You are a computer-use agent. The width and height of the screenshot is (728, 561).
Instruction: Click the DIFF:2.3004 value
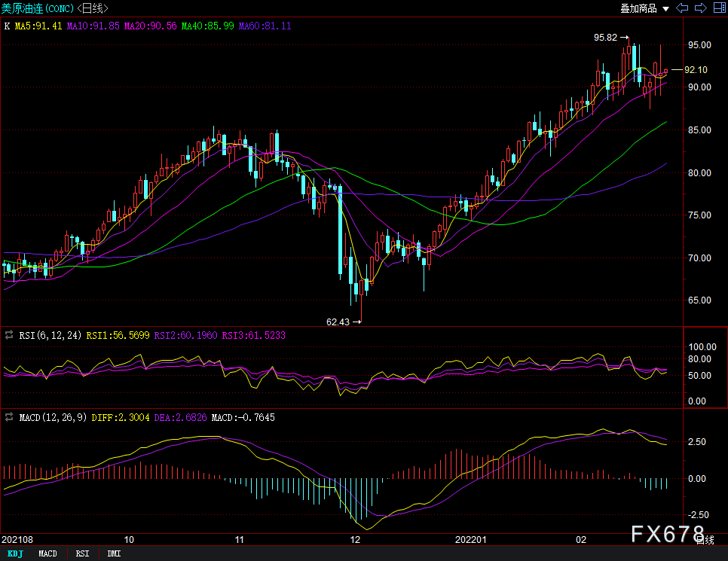(x=121, y=417)
